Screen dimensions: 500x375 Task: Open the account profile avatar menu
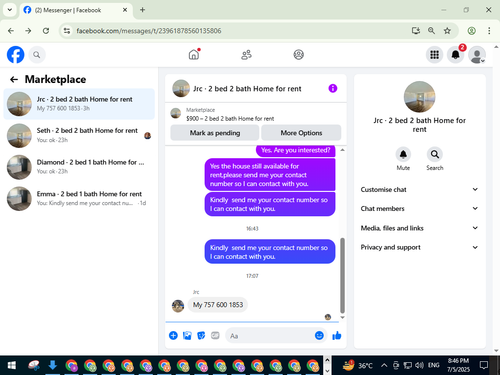[x=477, y=55]
